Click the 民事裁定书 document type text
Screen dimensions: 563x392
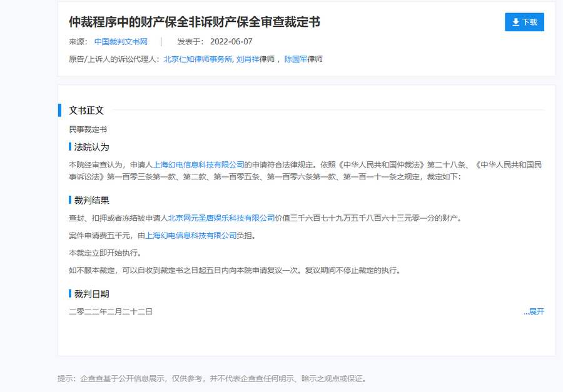coord(88,129)
